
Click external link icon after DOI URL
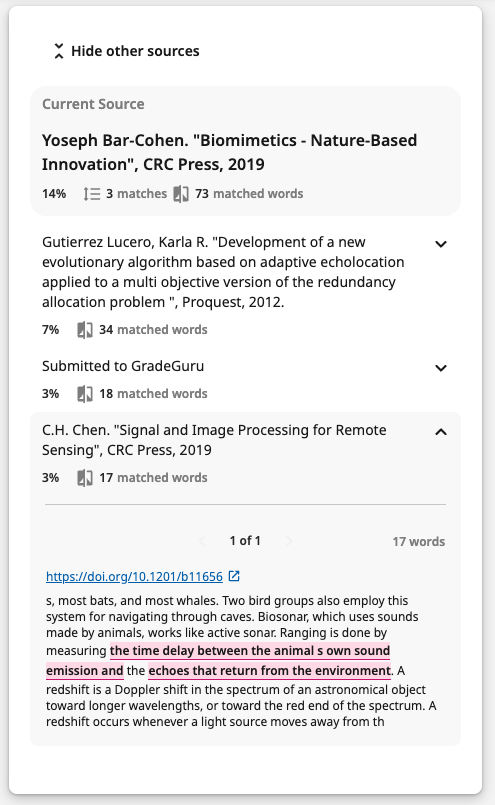234,576
